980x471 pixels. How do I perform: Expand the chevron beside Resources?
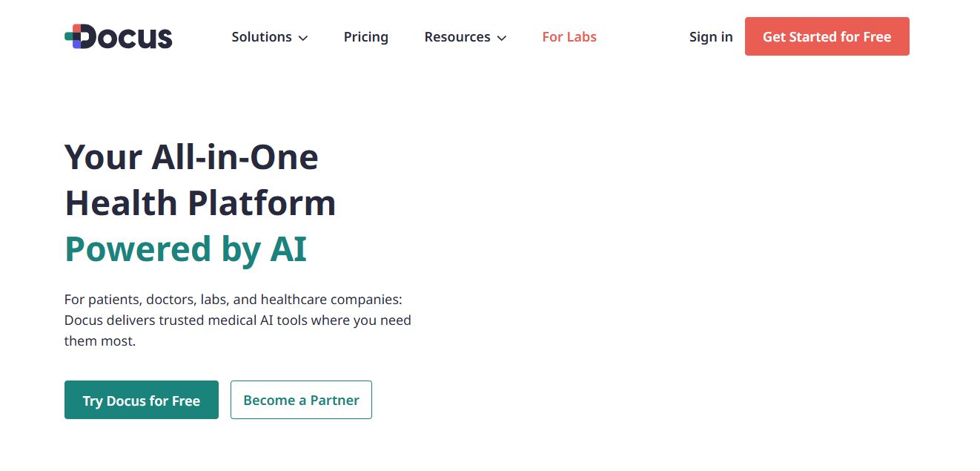(502, 38)
